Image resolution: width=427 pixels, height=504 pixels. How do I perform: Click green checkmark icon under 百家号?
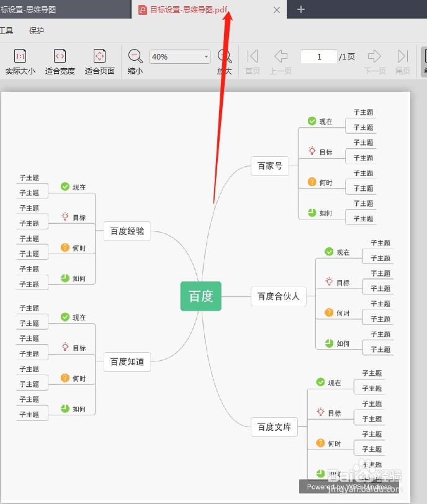[312, 121]
